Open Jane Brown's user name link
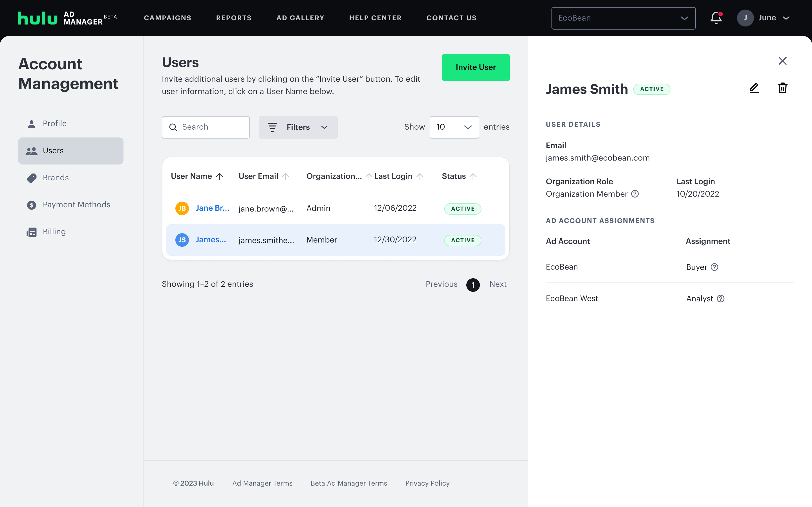This screenshot has height=507, width=812. point(212,208)
